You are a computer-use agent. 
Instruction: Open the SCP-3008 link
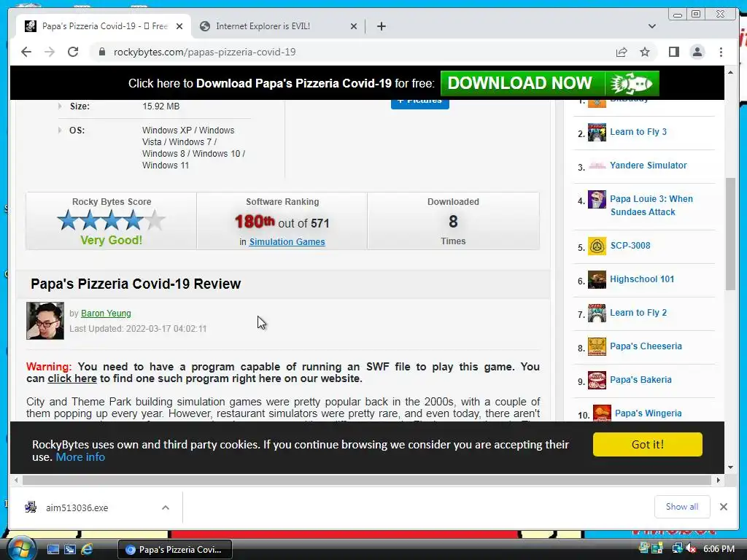point(630,246)
